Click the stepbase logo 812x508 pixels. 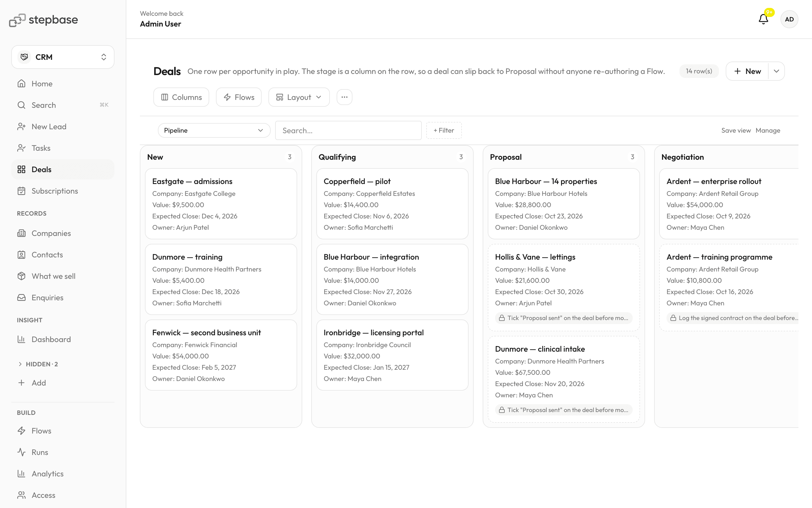[x=43, y=20]
